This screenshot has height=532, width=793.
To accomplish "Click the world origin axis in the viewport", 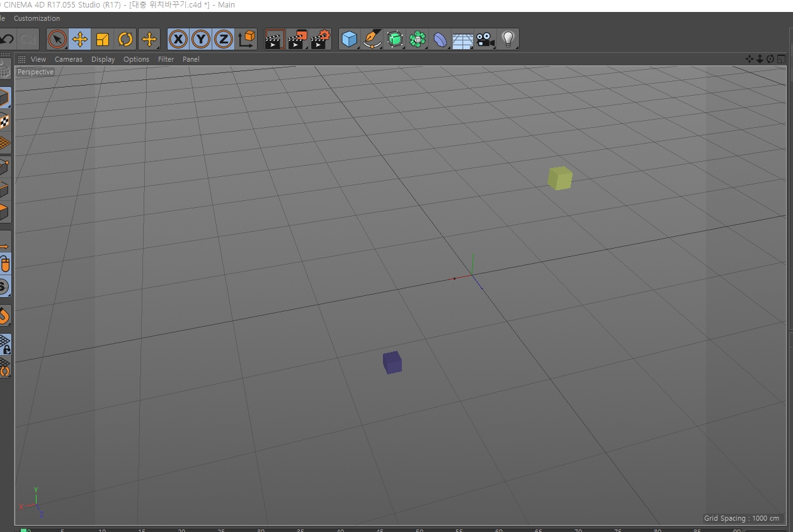I will 472,276.
